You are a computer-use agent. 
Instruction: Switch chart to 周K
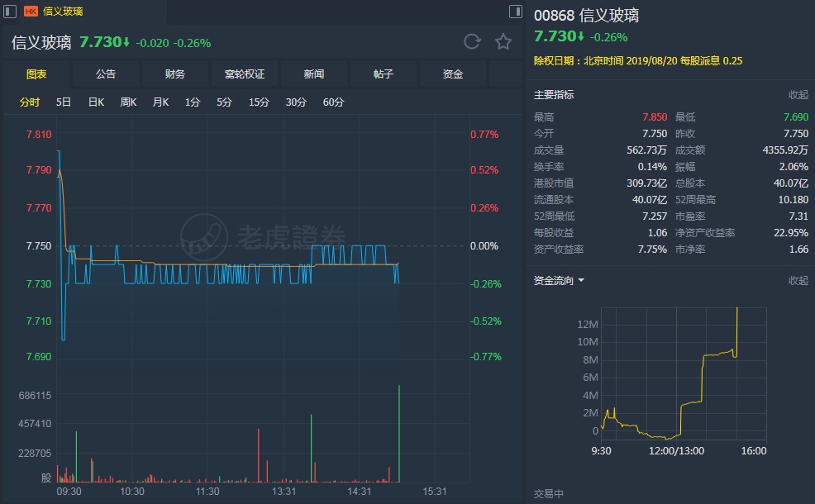click(128, 102)
